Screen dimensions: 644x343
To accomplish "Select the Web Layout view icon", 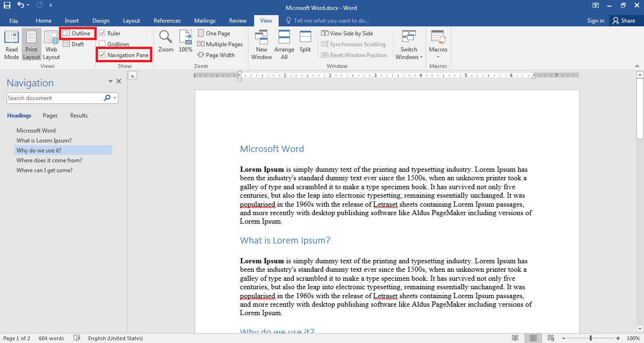I will (x=51, y=43).
